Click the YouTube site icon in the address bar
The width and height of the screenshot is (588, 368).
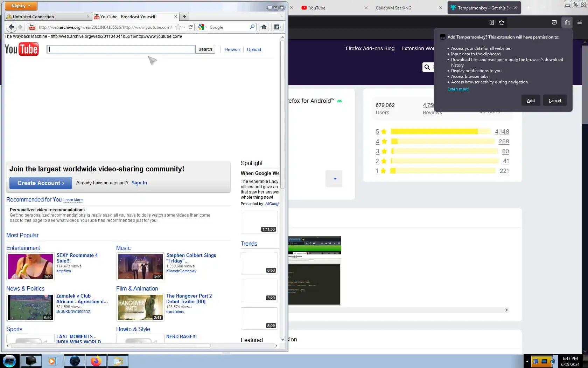coord(32,27)
